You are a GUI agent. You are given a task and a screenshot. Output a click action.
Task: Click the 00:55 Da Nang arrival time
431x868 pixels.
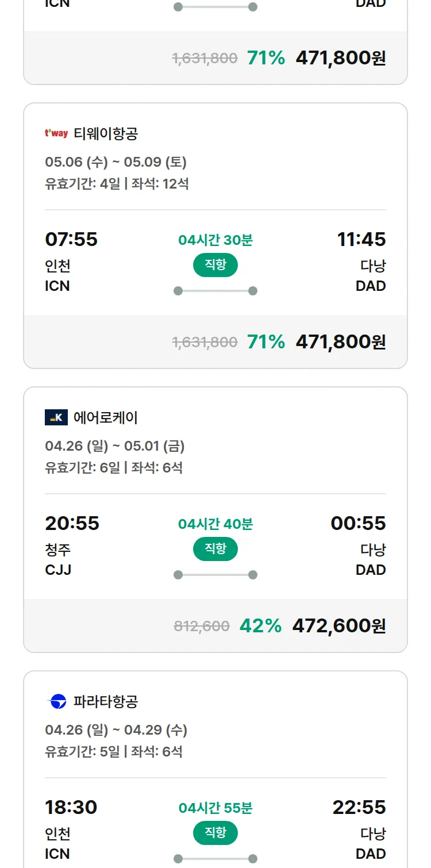(358, 523)
